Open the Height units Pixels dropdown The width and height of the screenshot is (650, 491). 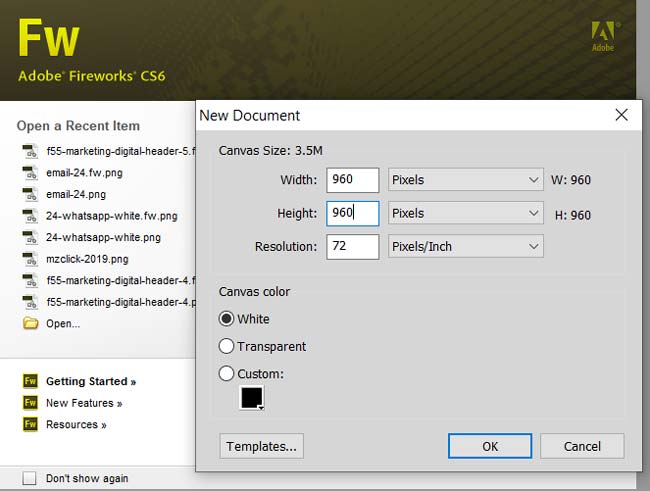pyautogui.click(x=466, y=213)
